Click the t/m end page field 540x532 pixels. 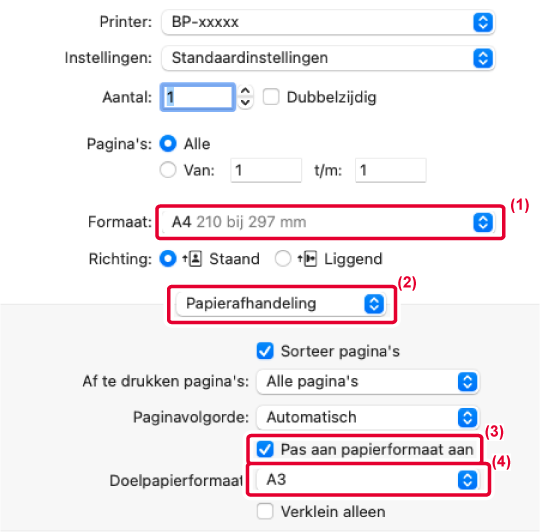coord(391,170)
